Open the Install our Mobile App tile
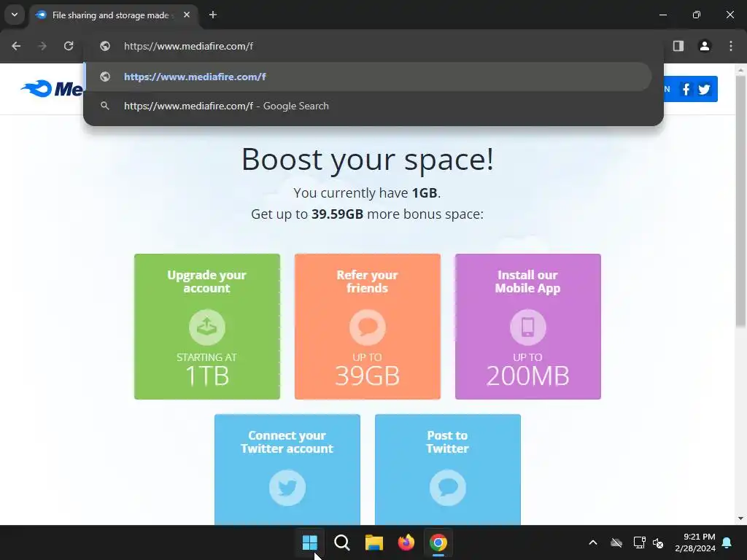 (528, 327)
